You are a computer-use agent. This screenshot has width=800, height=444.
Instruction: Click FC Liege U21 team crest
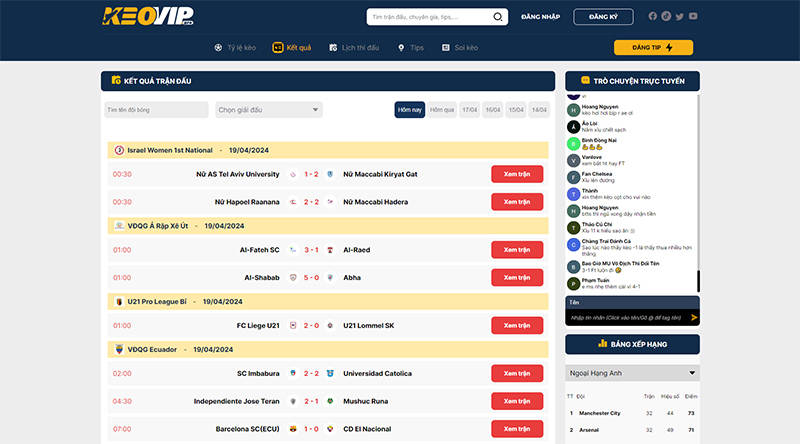(293, 326)
